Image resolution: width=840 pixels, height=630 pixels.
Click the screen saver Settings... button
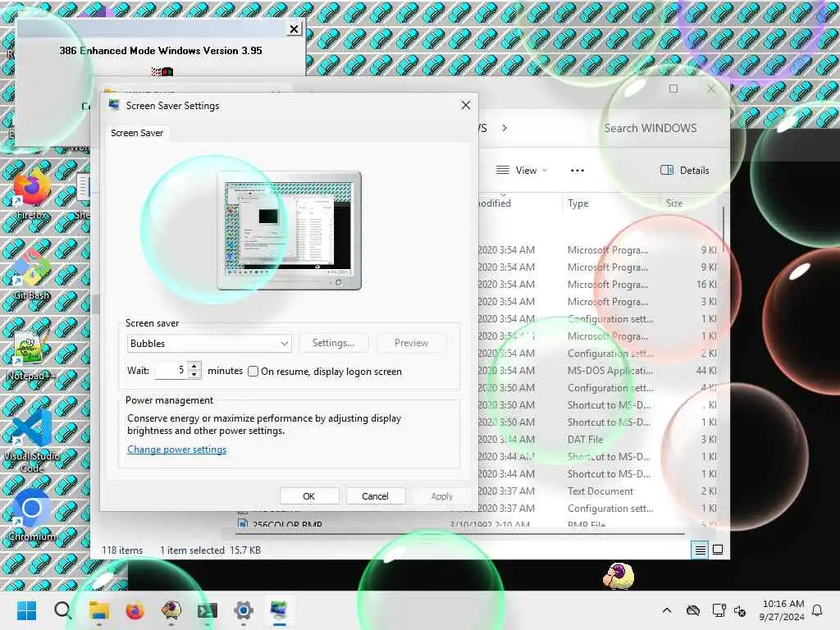tap(333, 343)
